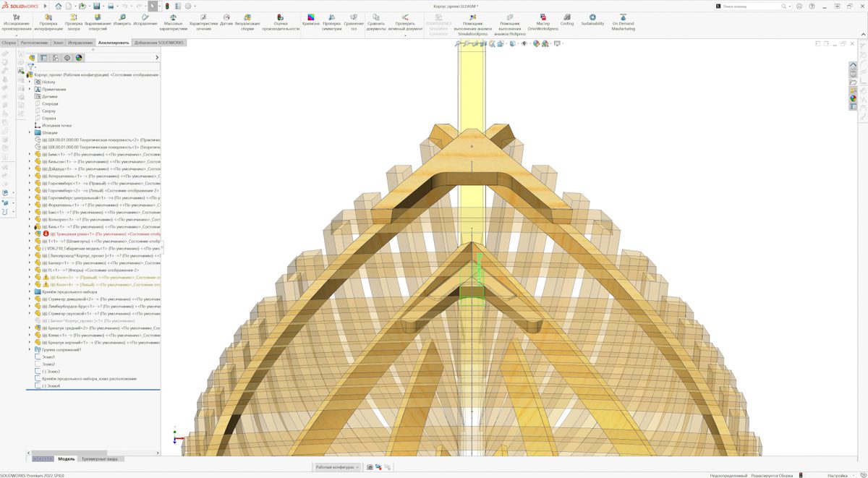The width and height of the screenshot is (868, 478).
Task: Open the Трехмерные виды bottom tab
Action: tap(101, 458)
